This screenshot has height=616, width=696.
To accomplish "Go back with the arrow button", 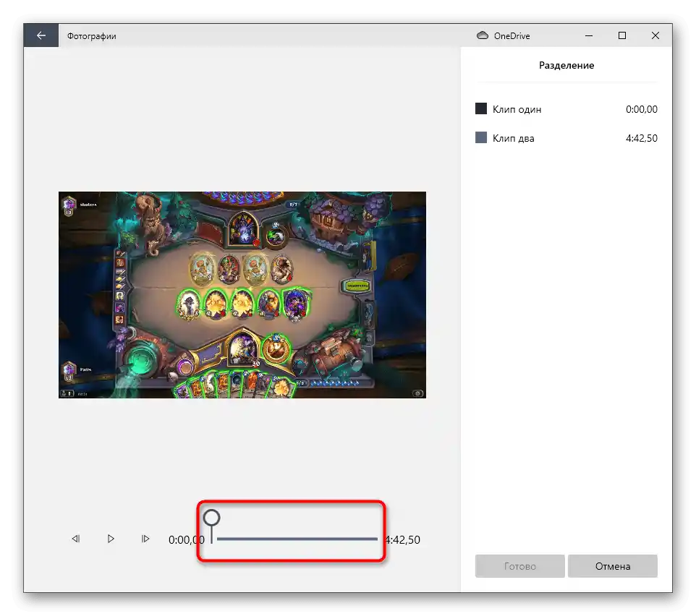I will pyautogui.click(x=41, y=35).
